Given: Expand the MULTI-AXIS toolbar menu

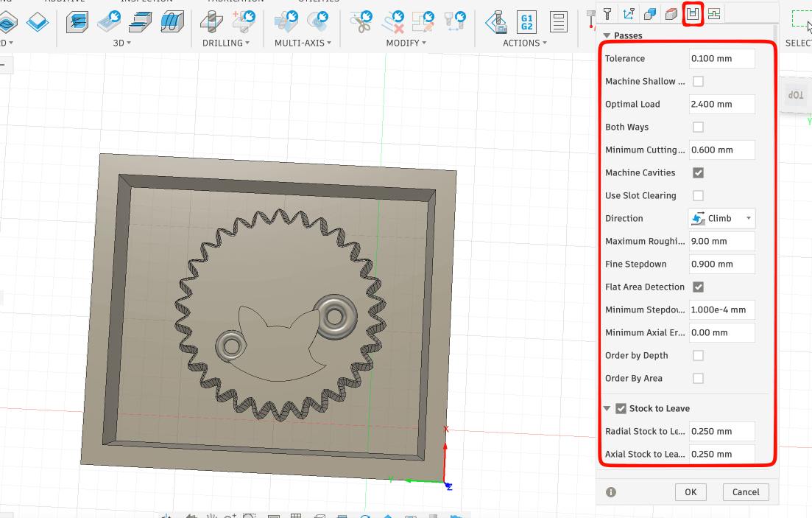Looking at the screenshot, I should pyautogui.click(x=303, y=43).
